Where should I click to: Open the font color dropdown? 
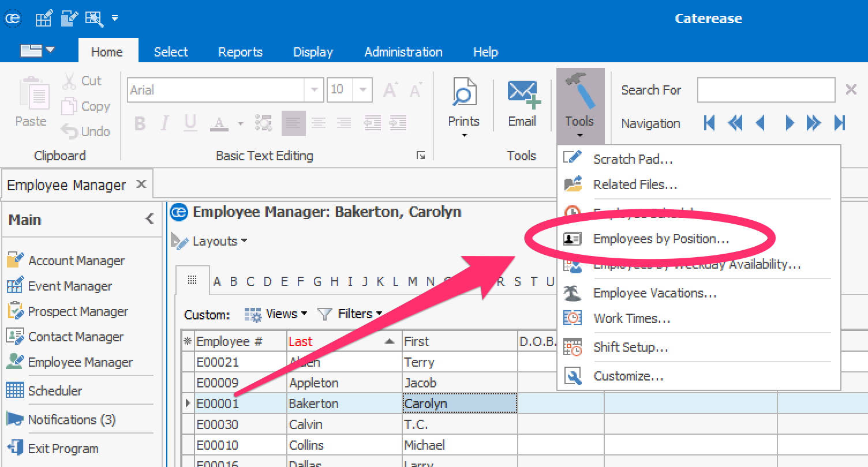click(x=240, y=123)
